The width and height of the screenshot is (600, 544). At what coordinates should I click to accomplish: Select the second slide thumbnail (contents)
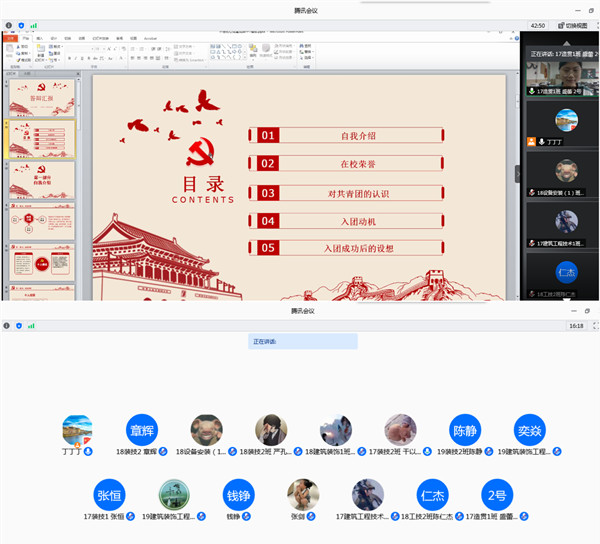(42, 139)
